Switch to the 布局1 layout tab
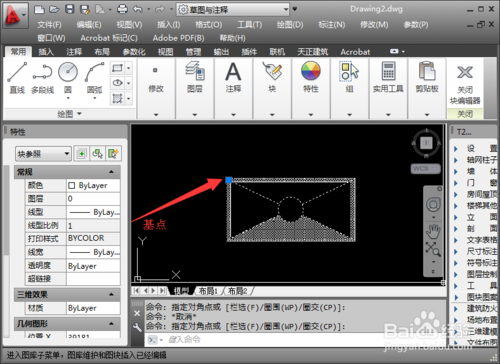Screen dimensions: 500x364 click(208, 291)
